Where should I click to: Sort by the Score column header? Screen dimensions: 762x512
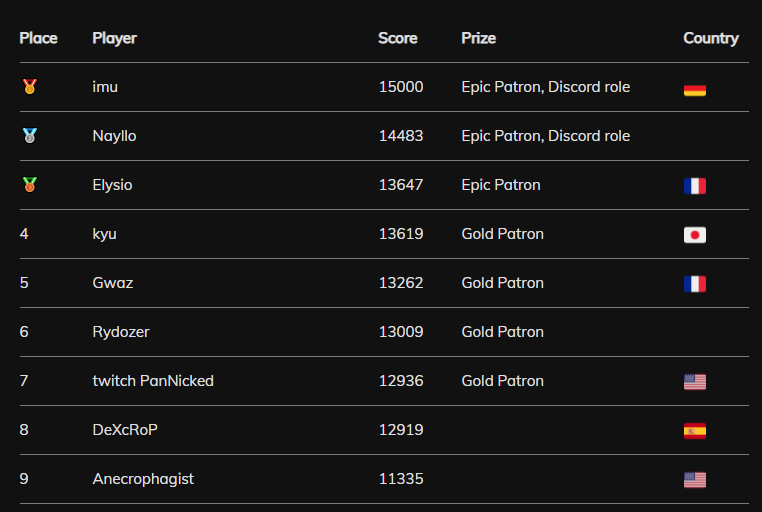coord(398,38)
